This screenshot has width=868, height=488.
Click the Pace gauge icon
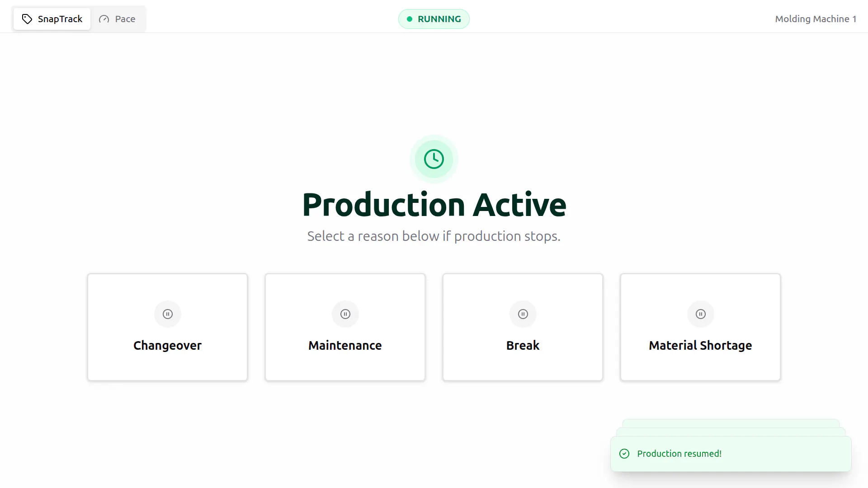click(104, 19)
